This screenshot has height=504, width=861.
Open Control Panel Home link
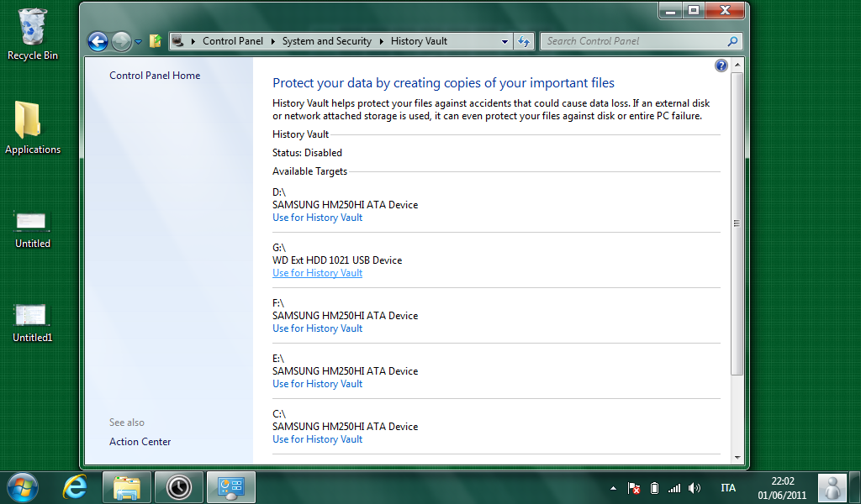155,76
